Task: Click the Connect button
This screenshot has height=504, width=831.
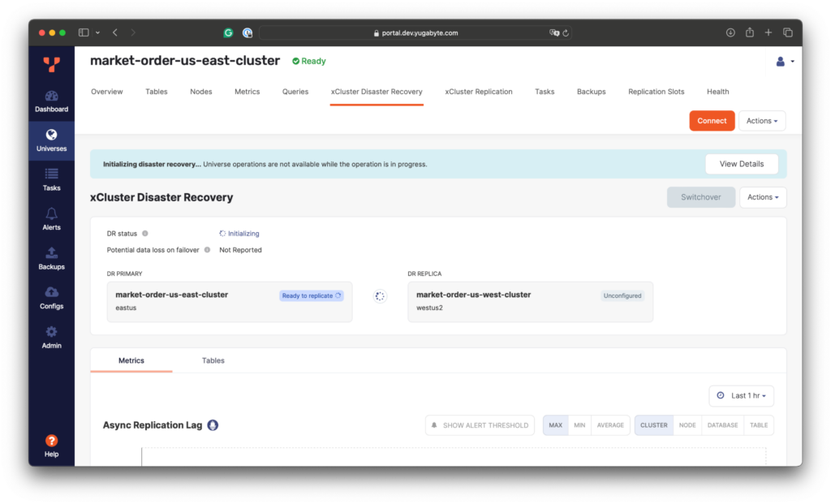Action: tap(712, 120)
